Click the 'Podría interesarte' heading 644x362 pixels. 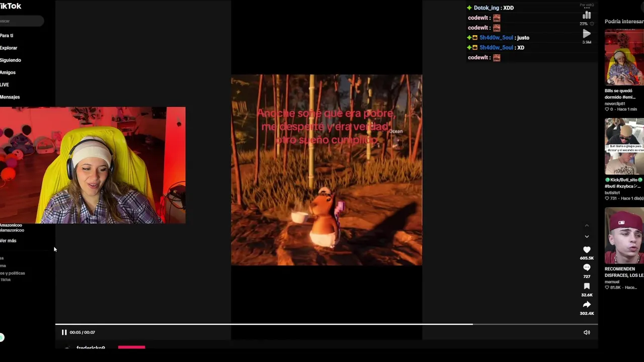(624, 22)
